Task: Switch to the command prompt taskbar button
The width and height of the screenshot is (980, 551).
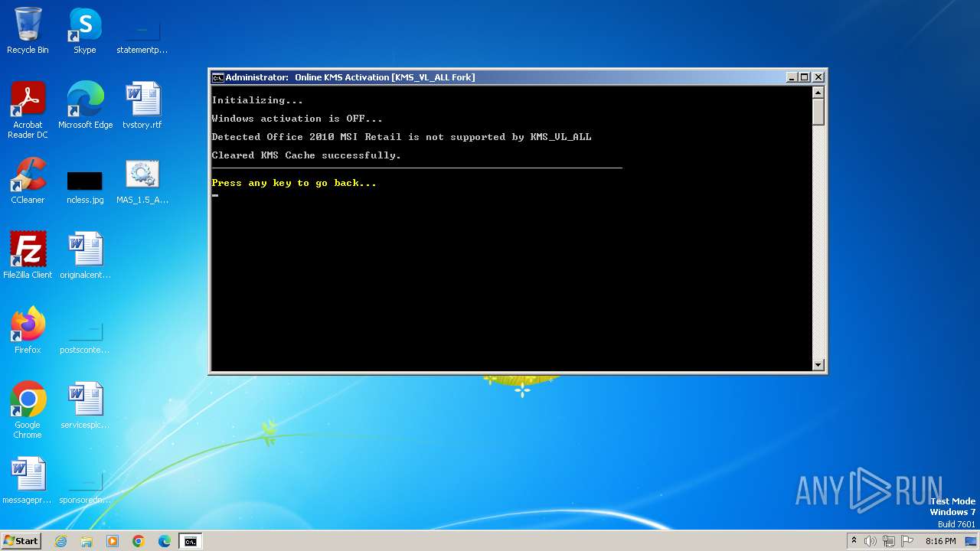Action: pos(190,541)
